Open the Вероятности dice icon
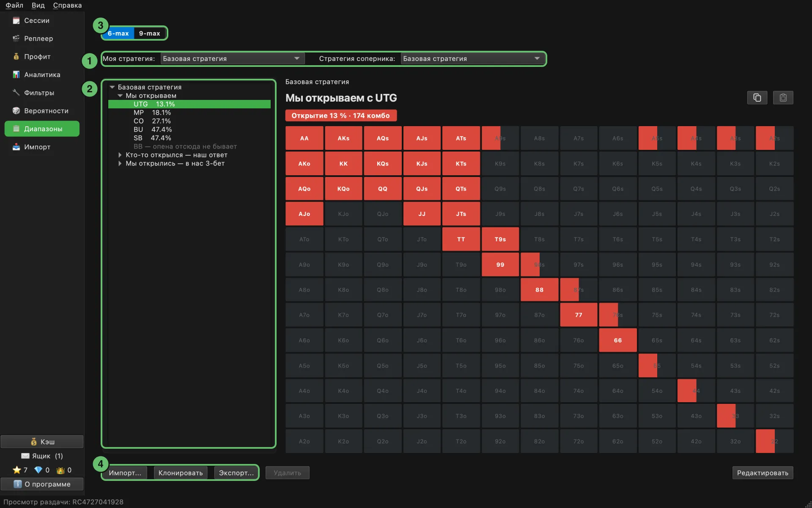Viewport: 812px width, 508px height. pos(16,111)
